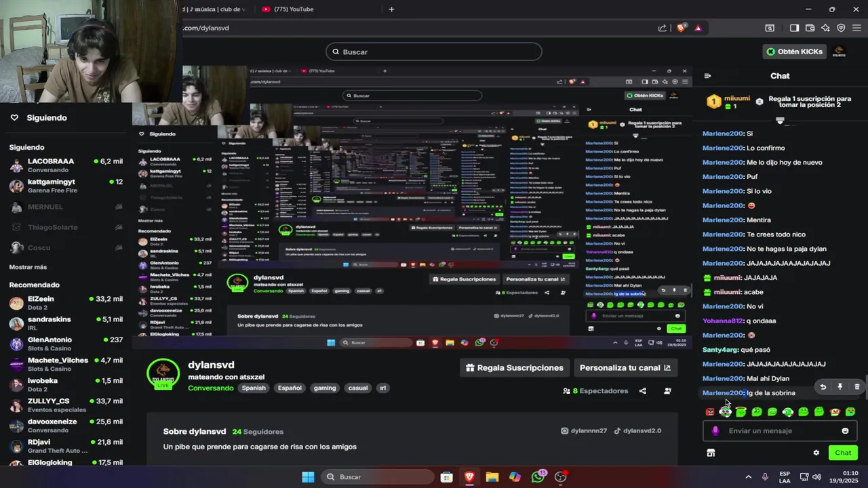Click the Kick search field Buscar

(434, 52)
